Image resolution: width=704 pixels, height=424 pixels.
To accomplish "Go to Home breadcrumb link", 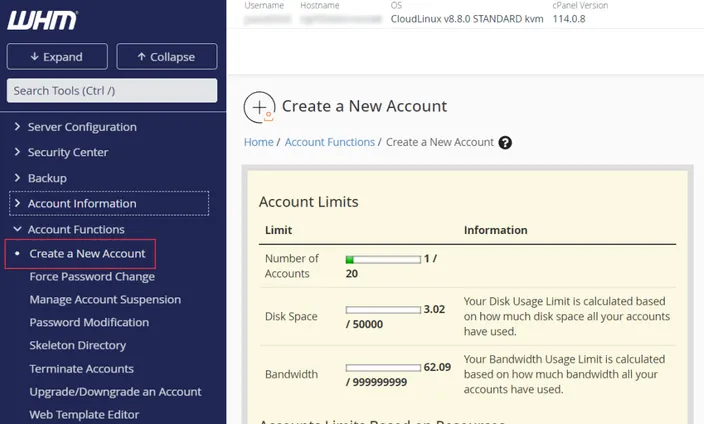I will tap(259, 142).
